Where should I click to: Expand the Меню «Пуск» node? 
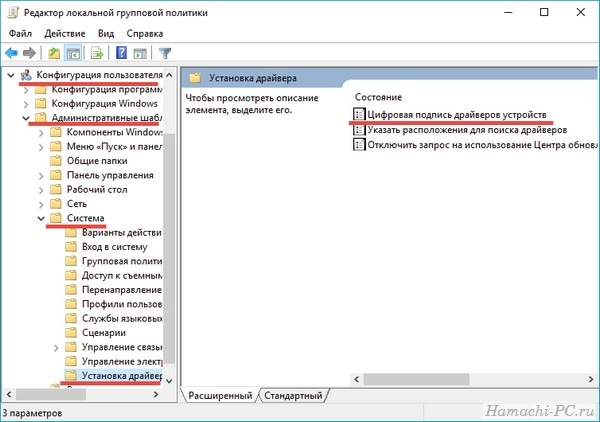point(41,147)
